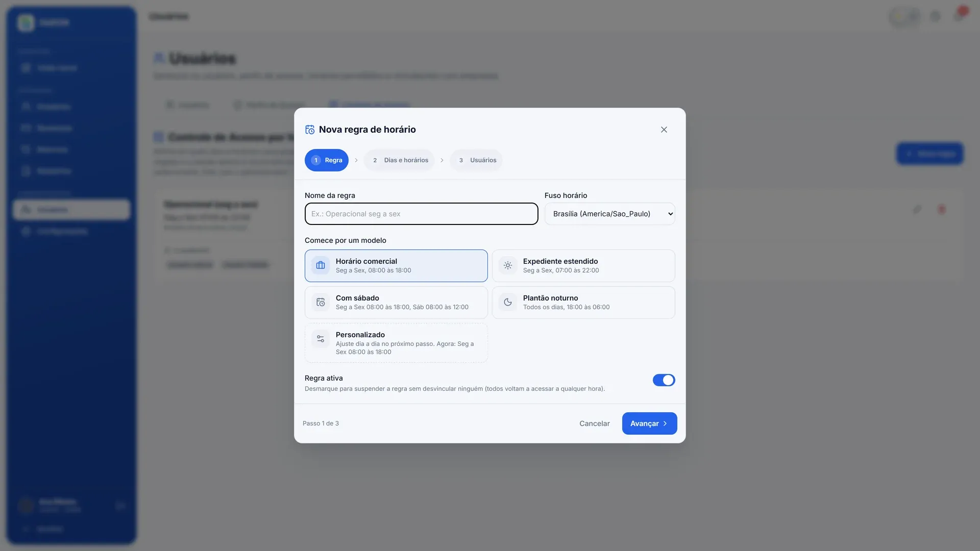Click the Cancelar button

point(594,423)
